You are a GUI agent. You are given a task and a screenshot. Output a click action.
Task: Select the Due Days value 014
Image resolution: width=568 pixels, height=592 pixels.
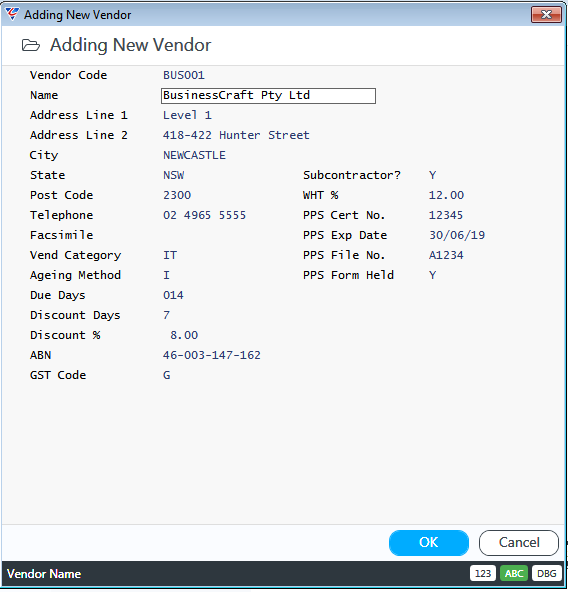pos(173,295)
